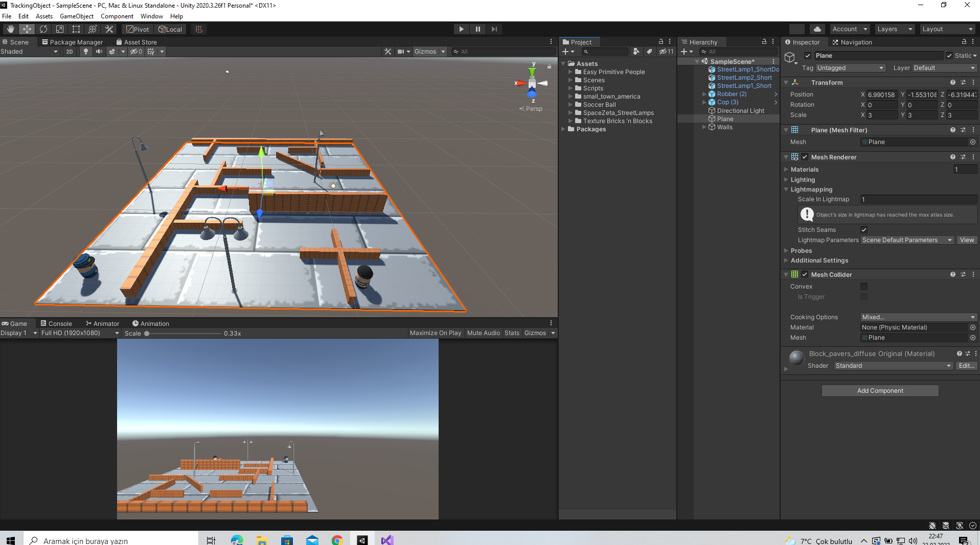
Task: Select the Move tool in the toolbar
Action: [27, 29]
